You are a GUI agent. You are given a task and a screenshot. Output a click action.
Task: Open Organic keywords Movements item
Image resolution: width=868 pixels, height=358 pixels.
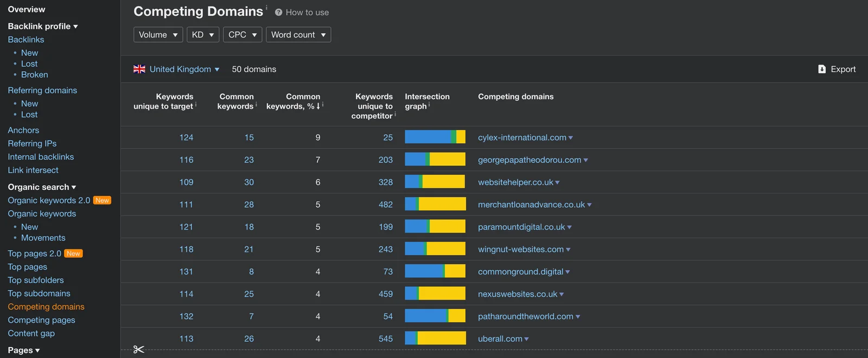43,238
